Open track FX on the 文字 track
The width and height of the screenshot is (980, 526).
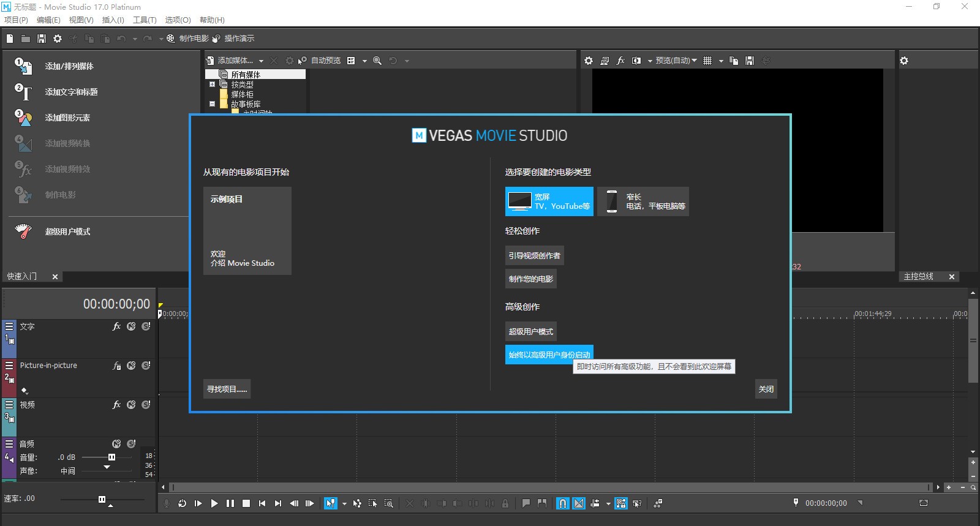116,327
